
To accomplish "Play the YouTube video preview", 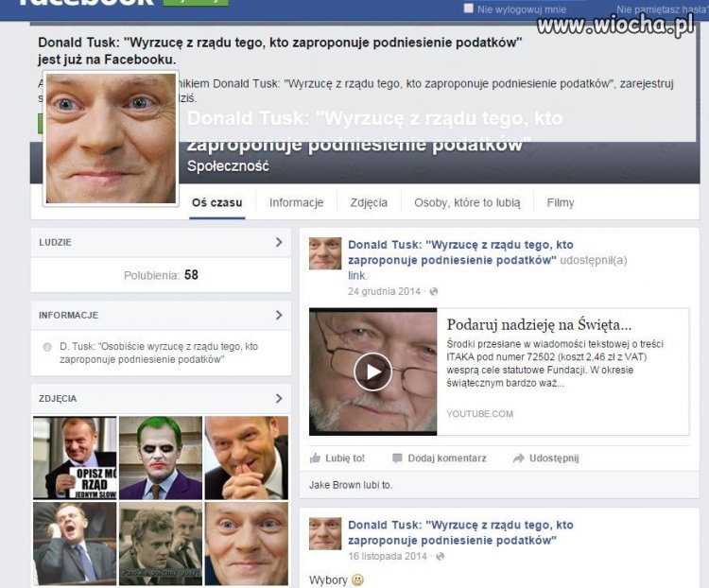I will [372, 372].
